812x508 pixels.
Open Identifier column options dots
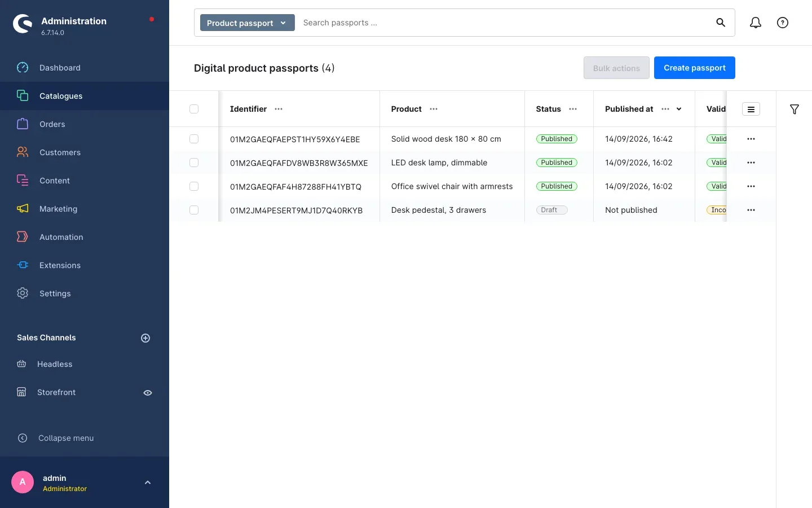click(x=279, y=109)
